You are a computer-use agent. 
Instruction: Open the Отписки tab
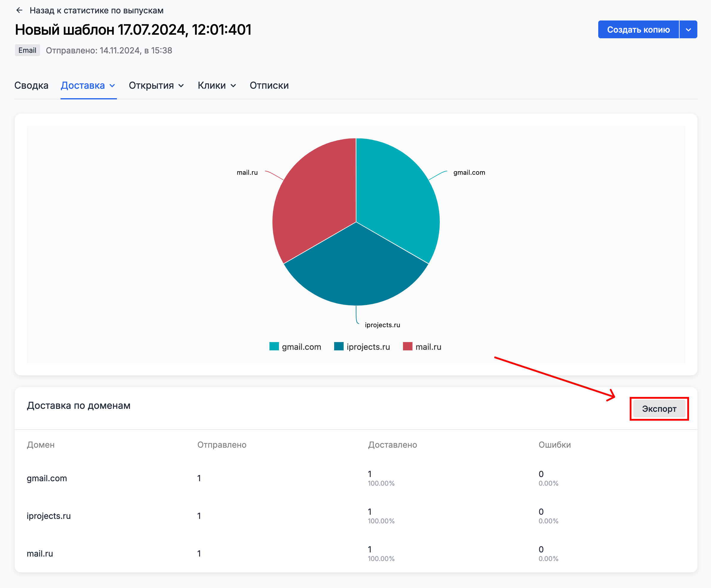(269, 86)
